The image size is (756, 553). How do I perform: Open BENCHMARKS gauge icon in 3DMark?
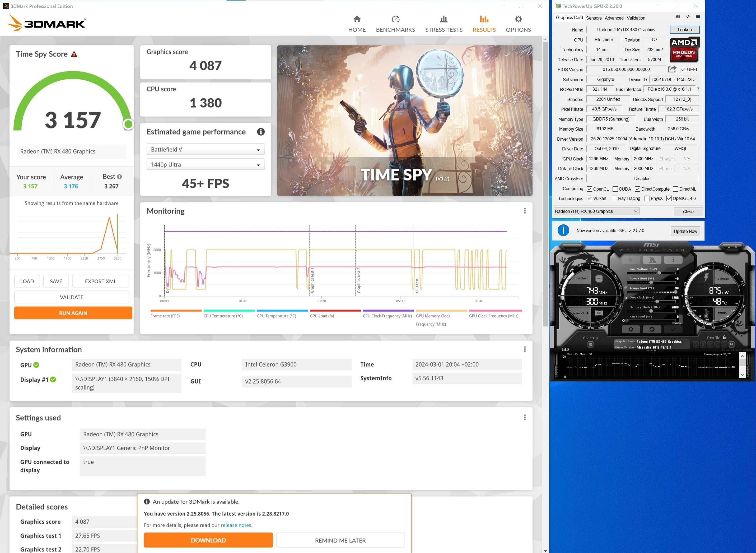[x=395, y=19]
